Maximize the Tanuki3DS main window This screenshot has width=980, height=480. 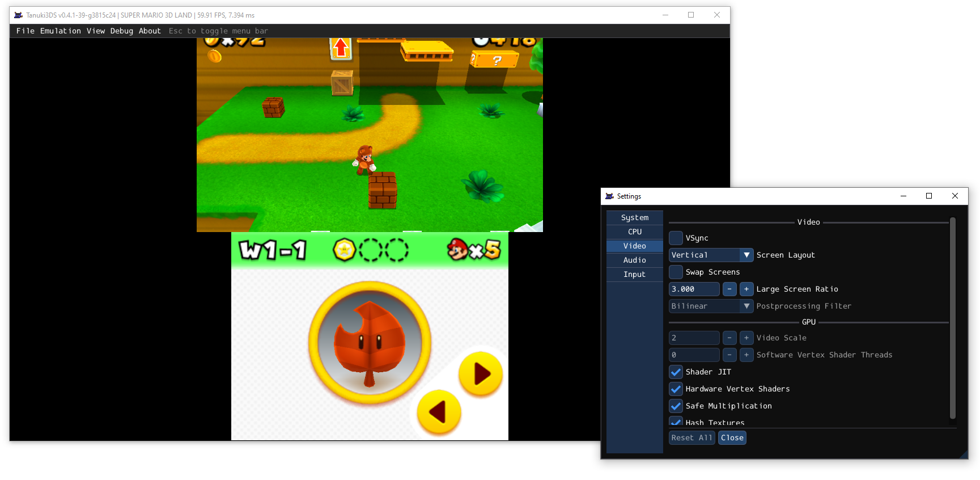click(691, 15)
